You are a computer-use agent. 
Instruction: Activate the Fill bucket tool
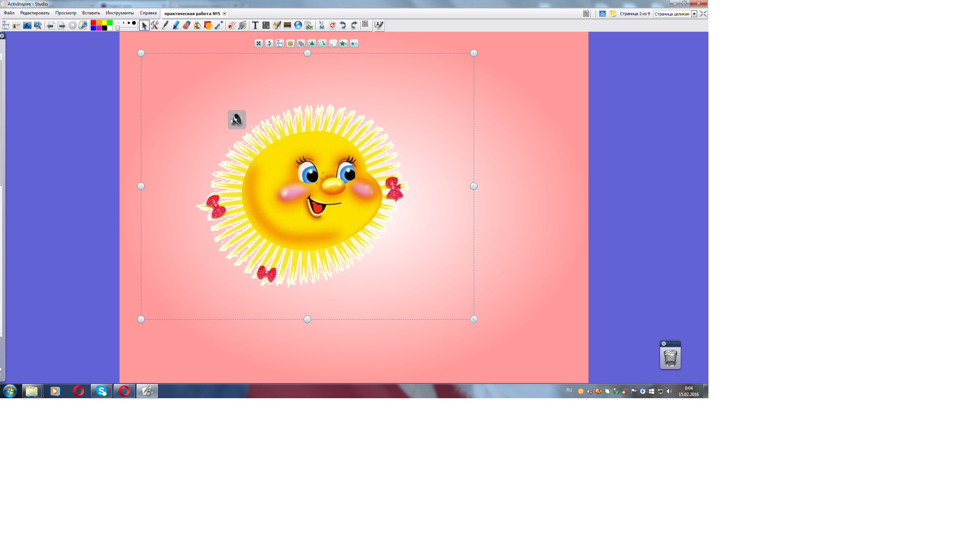(x=197, y=25)
